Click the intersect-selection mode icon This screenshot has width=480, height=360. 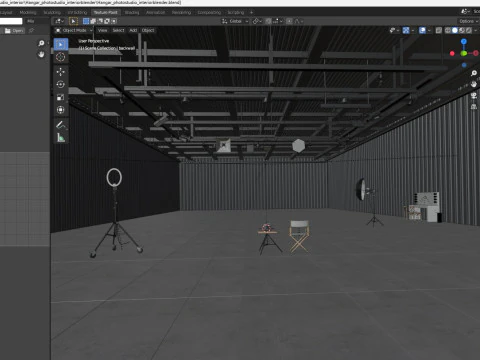(114, 21)
